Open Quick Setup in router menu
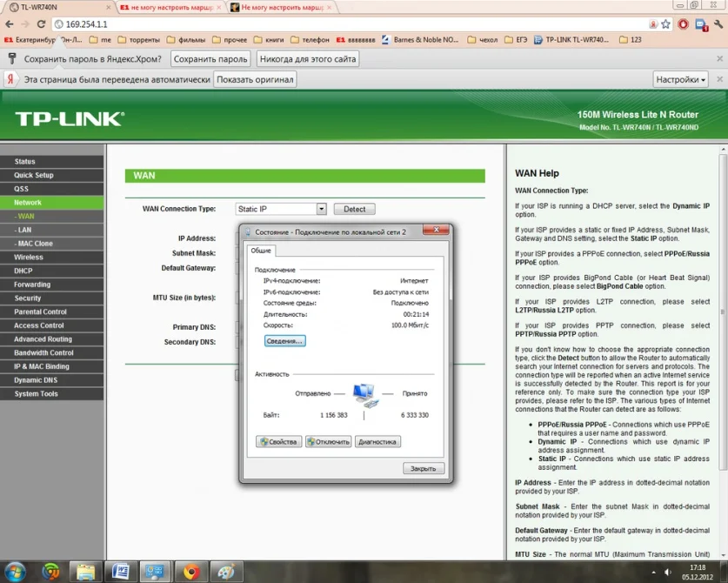The width and height of the screenshot is (728, 583). coord(52,175)
